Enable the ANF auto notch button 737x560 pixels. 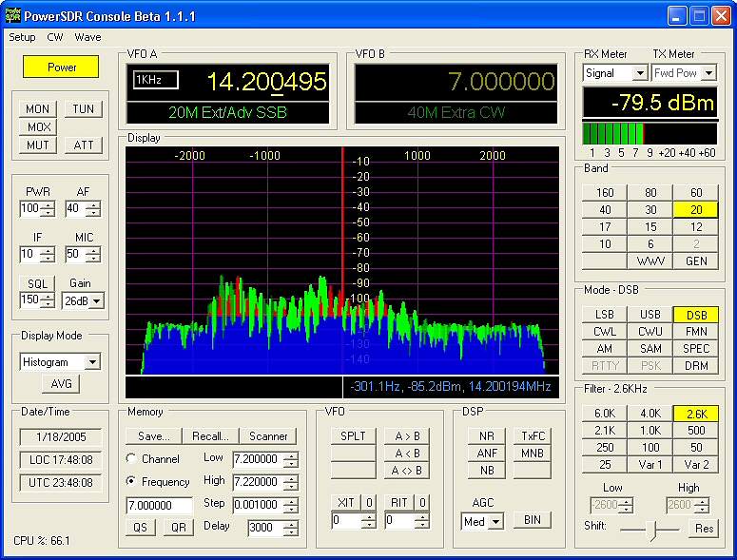coord(487,454)
